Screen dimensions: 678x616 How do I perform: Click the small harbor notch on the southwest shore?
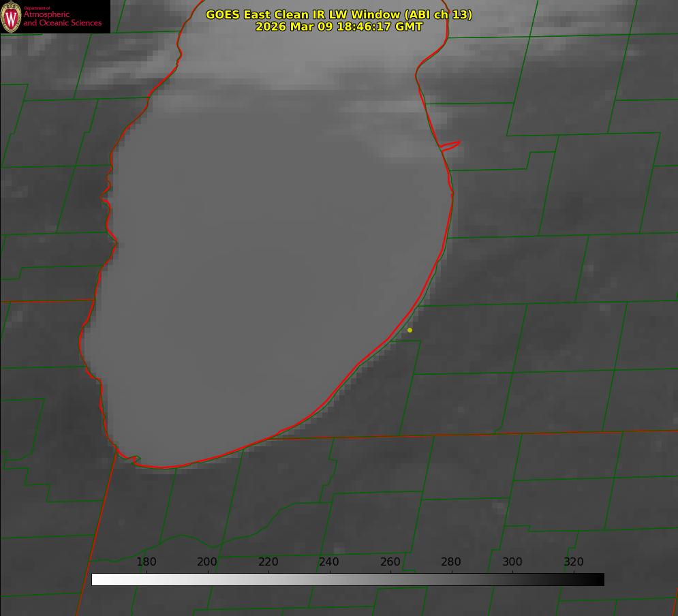click(x=135, y=460)
